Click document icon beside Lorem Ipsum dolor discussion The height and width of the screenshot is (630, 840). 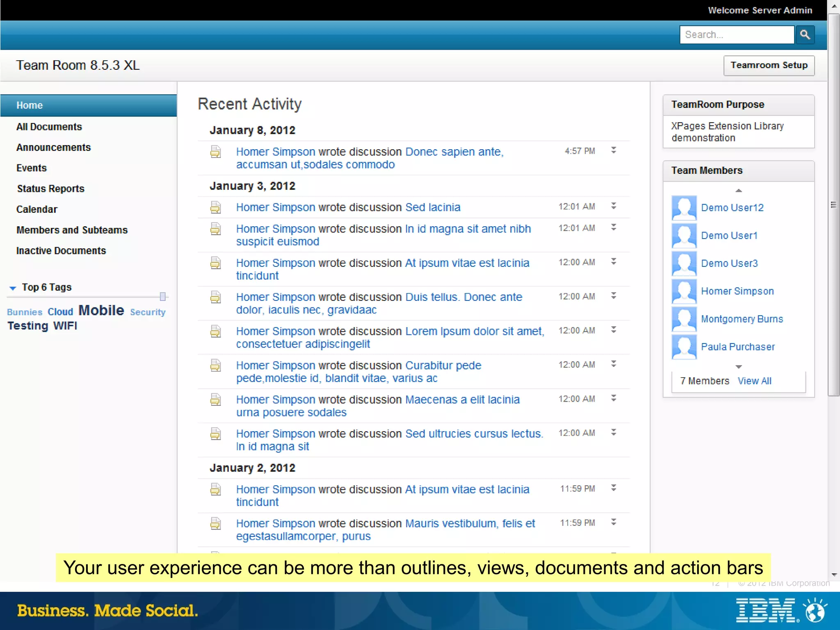[x=215, y=331]
